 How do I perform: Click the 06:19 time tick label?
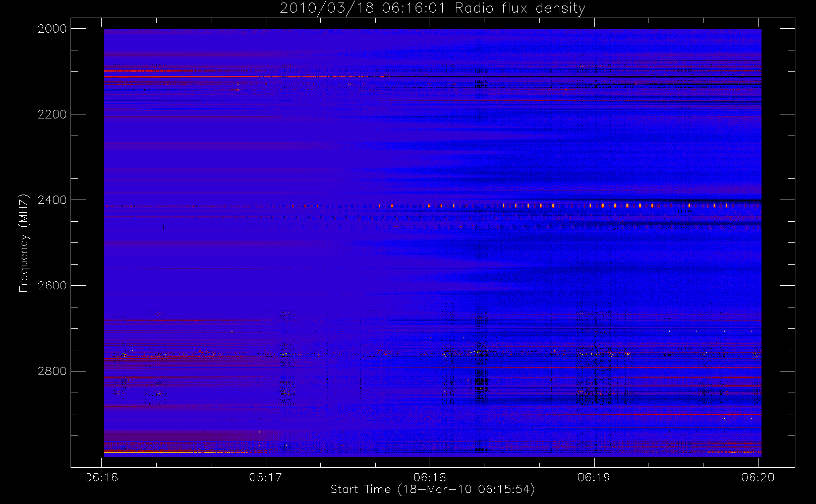point(594,477)
